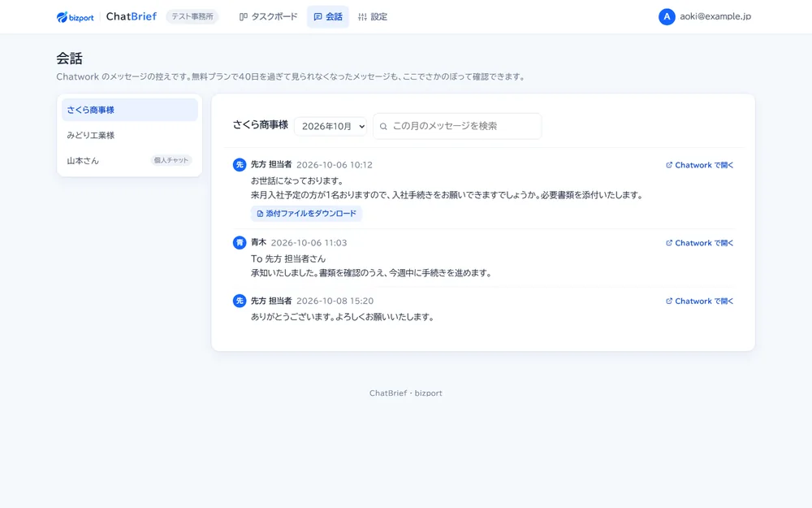812x508 pixels.
Task: Open the 10:12 message in Chatwork
Action: [x=700, y=165]
